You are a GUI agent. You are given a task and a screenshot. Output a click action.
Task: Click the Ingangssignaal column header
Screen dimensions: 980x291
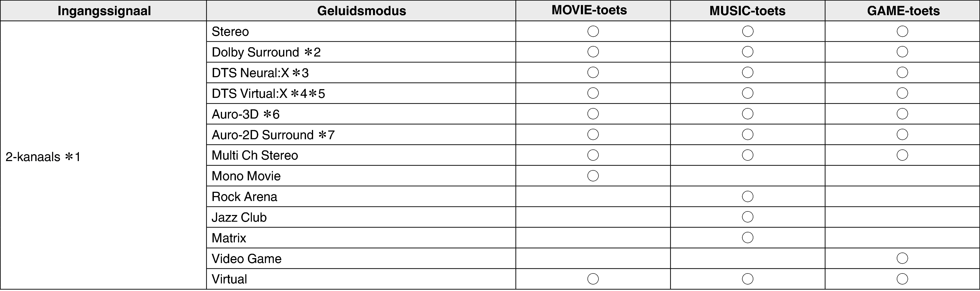(104, 11)
